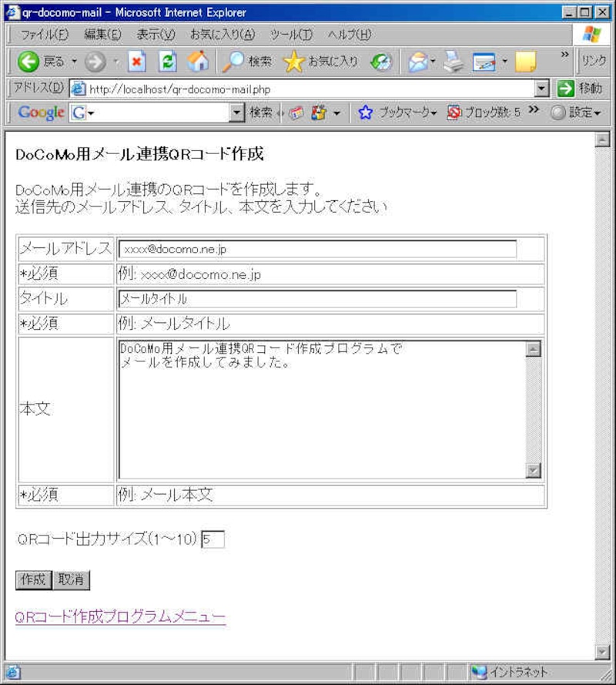Click the popup blocker count icon
Screen dimensions: 616x685
click(484, 113)
